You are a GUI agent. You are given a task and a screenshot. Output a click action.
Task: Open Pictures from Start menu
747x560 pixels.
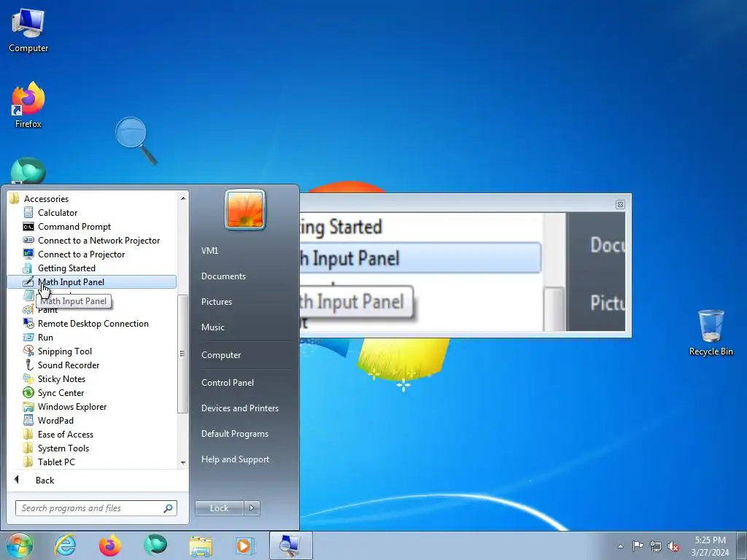coord(216,302)
